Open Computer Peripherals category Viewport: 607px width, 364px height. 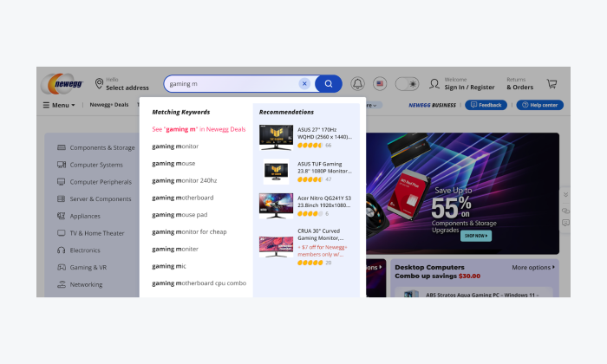click(101, 182)
